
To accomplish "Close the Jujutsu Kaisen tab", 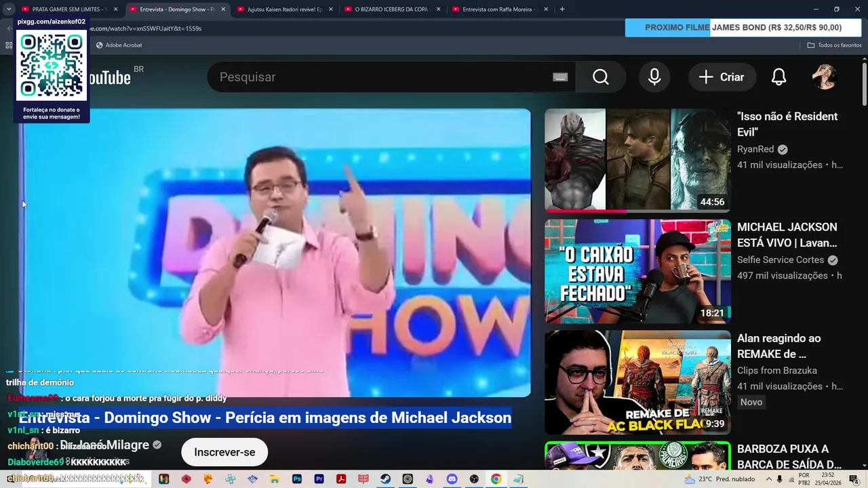I will coord(331,9).
